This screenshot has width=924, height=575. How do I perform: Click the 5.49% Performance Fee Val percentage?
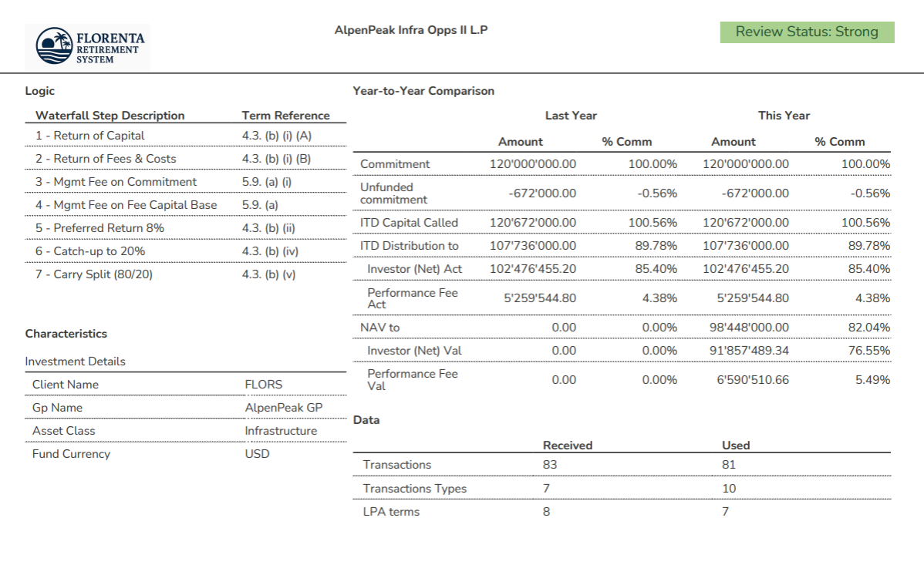point(872,380)
